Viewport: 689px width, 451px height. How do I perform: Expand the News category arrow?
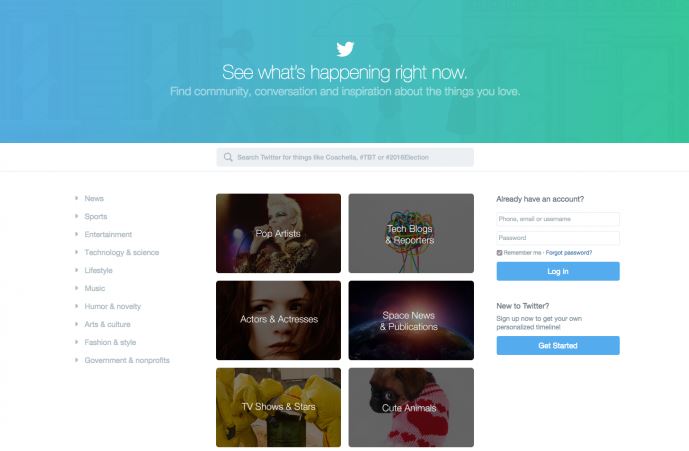[76, 198]
